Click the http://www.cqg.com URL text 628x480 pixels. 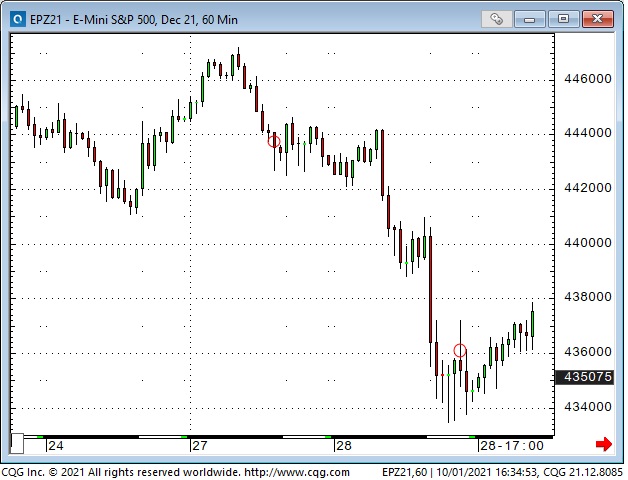point(297,472)
